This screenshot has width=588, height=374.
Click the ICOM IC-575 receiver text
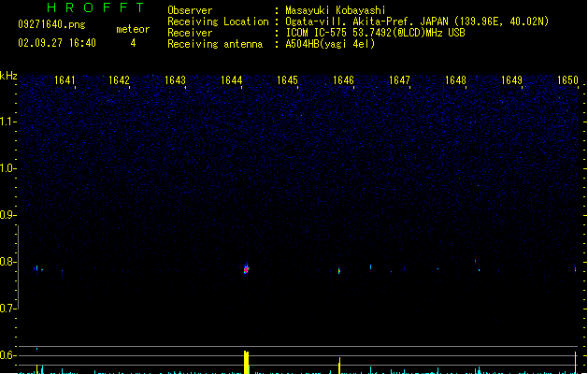[375, 33]
